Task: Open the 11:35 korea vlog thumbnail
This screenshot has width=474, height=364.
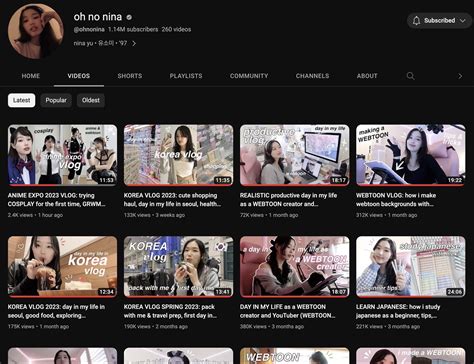Action: tap(179, 155)
